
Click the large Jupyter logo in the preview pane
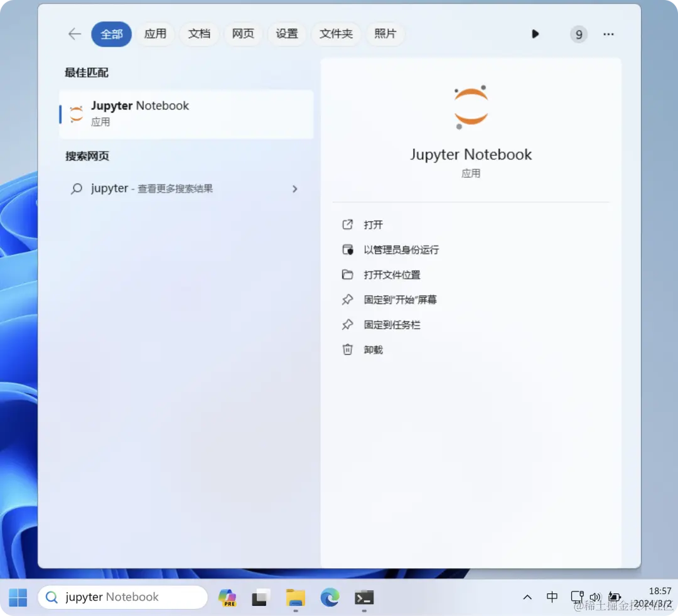pyautogui.click(x=471, y=105)
